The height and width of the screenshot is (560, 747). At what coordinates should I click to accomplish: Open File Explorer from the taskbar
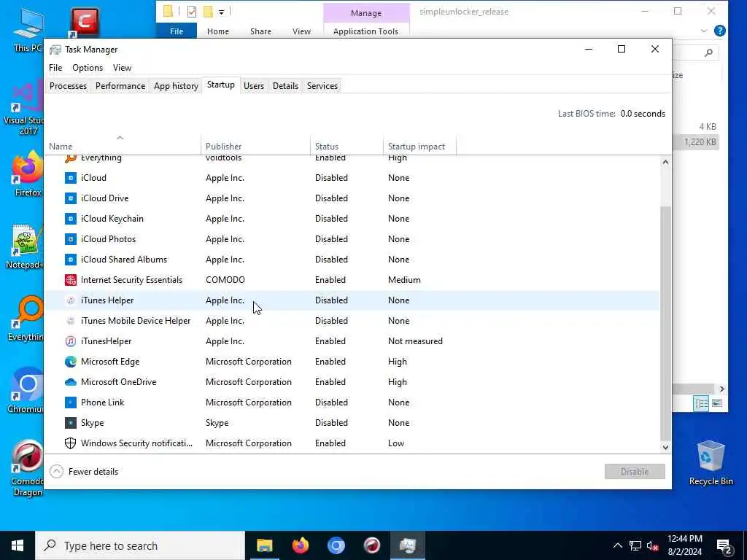pos(264,545)
